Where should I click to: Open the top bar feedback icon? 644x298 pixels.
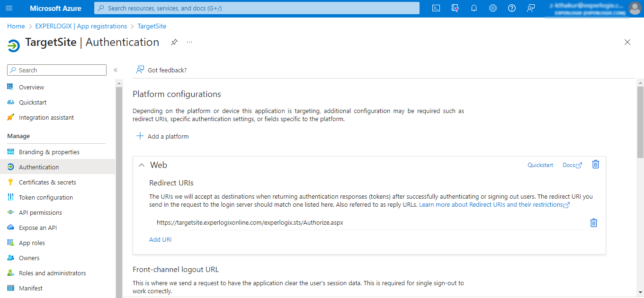(531, 8)
